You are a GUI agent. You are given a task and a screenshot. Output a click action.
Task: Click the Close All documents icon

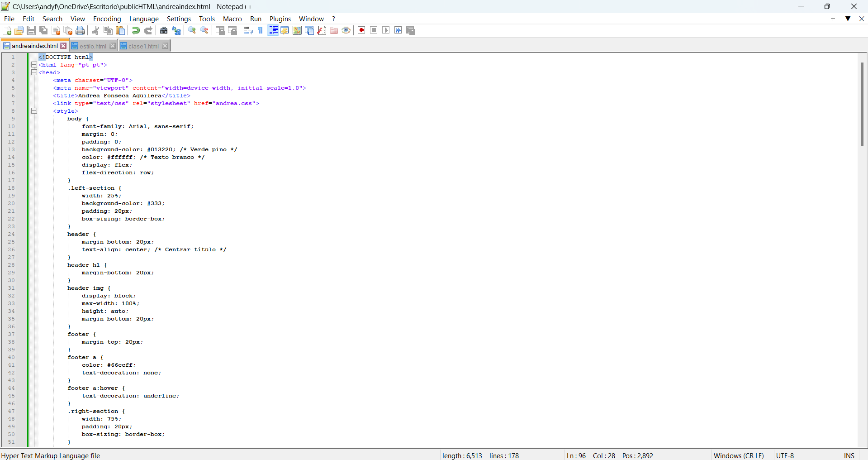(68, 30)
